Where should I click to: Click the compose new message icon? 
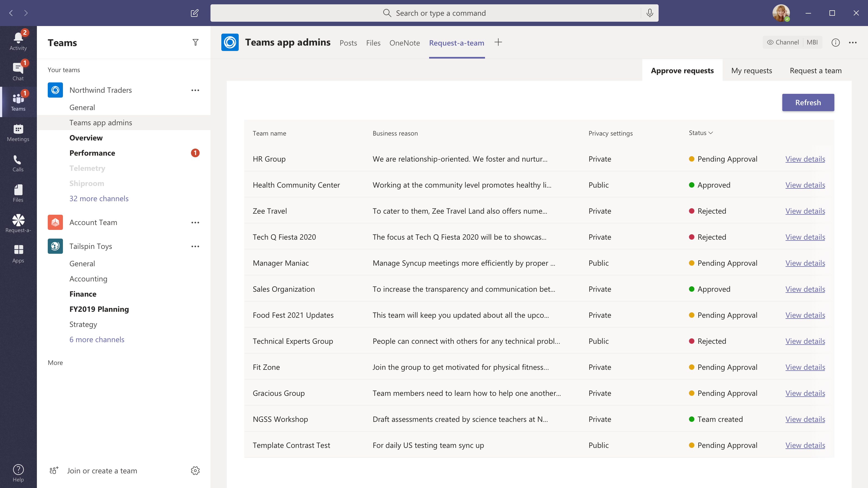(195, 13)
